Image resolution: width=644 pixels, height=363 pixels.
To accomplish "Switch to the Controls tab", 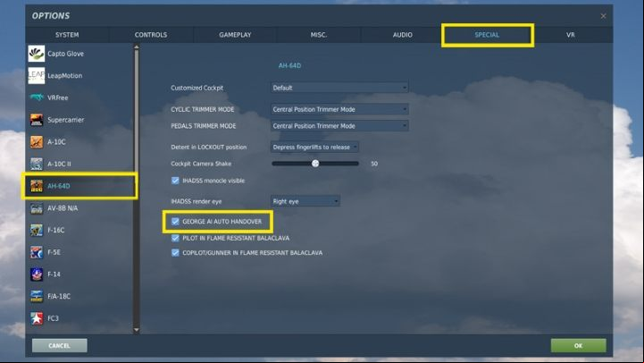I will click(x=151, y=35).
